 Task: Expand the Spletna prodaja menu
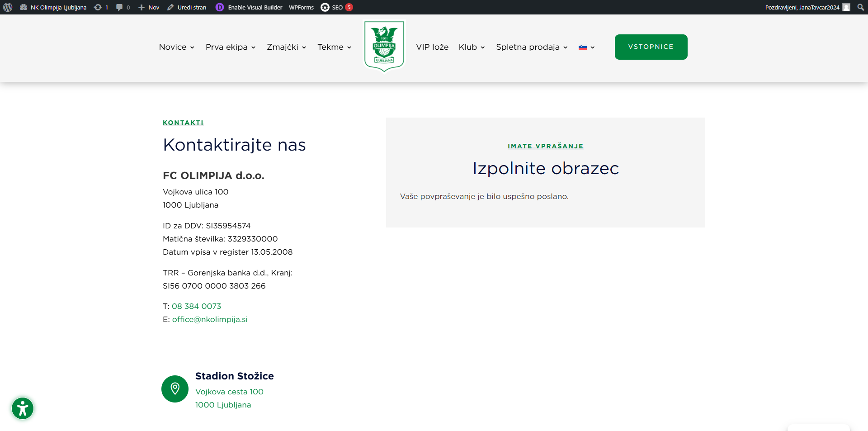tap(532, 47)
